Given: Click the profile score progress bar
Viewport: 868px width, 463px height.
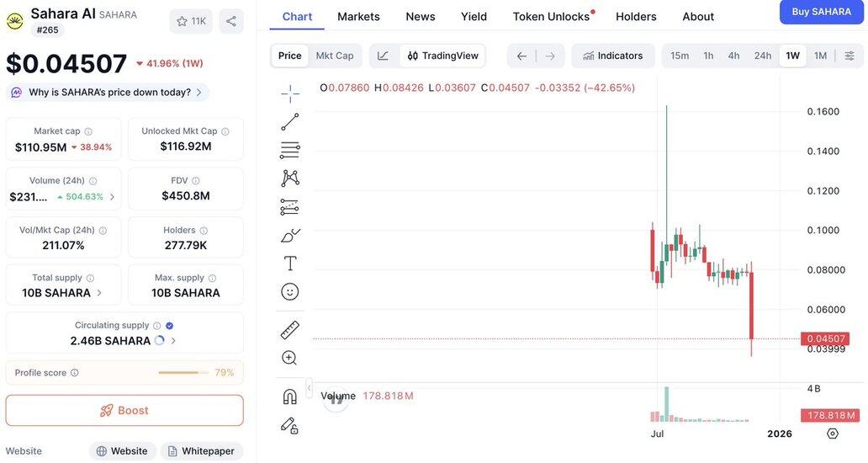Looking at the screenshot, I should [183, 373].
